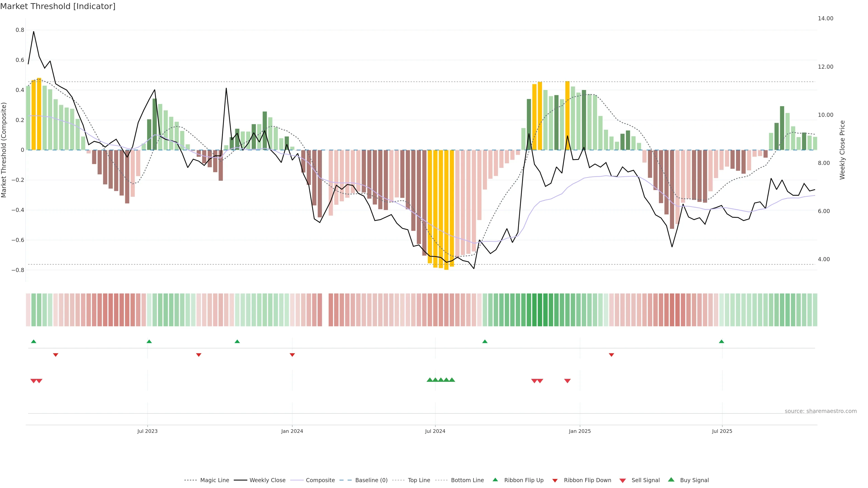Click the Jul 2024 x-axis label
Screen dimensions: 868x488
click(435, 431)
